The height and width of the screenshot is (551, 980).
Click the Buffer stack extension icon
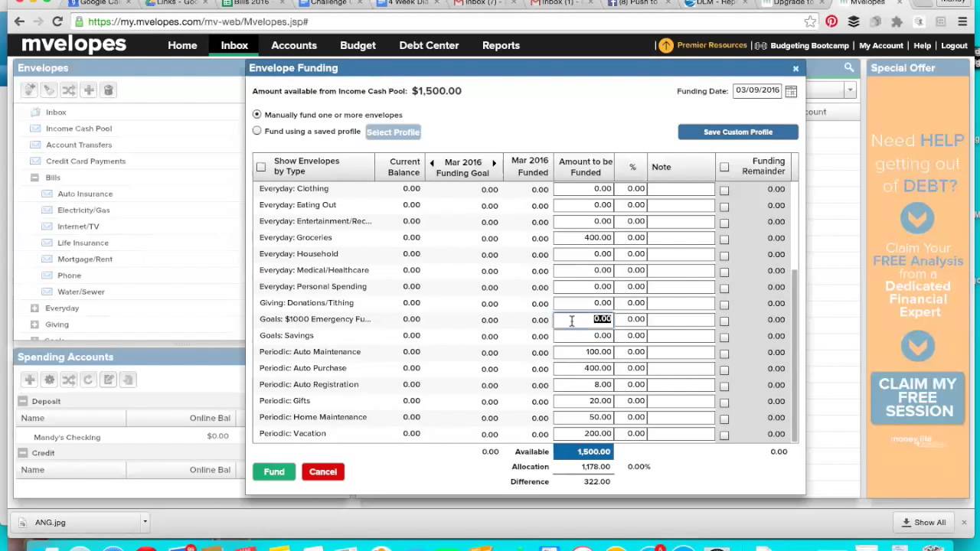click(x=854, y=21)
